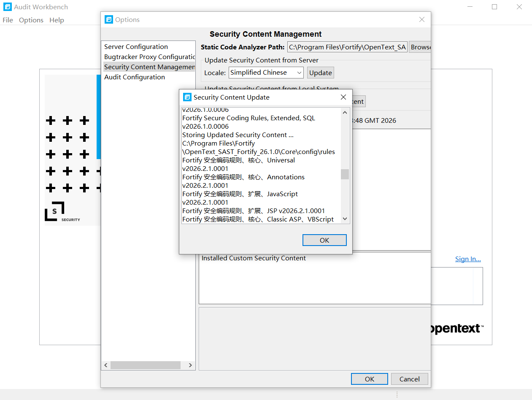Open the Locale dropdown showing Simplified Chinese

pos(266,73)
